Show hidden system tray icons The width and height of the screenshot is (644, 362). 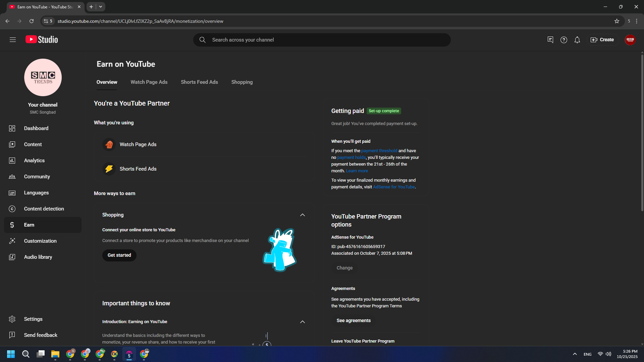575,354
